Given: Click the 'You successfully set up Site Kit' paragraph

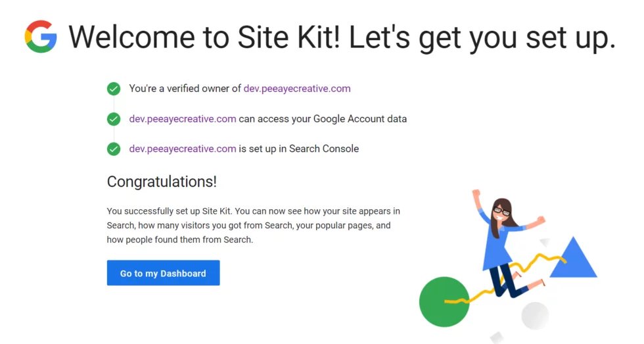Looking at the screenshot, I should (254, 225).
